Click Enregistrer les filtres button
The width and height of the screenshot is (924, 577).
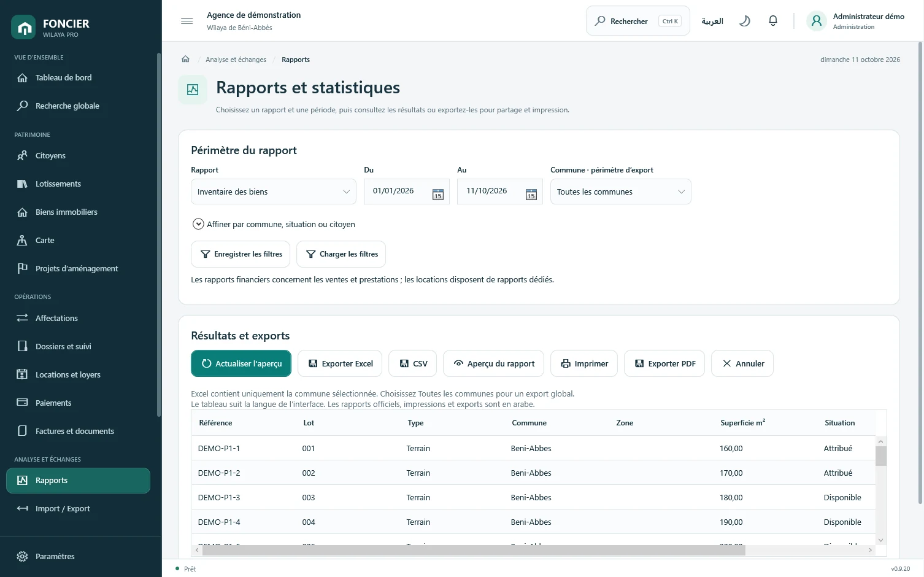click(x=241, y=254)
